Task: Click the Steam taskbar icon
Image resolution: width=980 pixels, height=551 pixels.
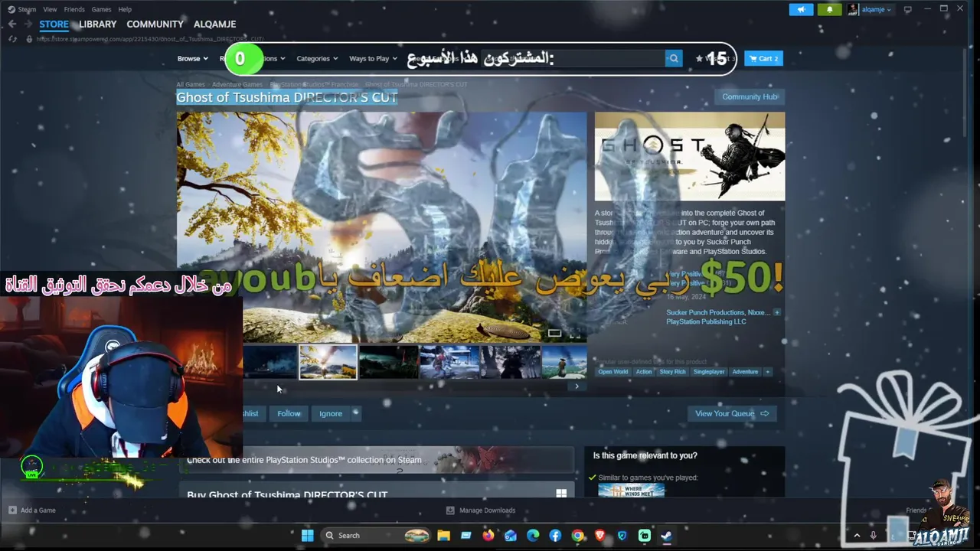Action: coord(666,536)
